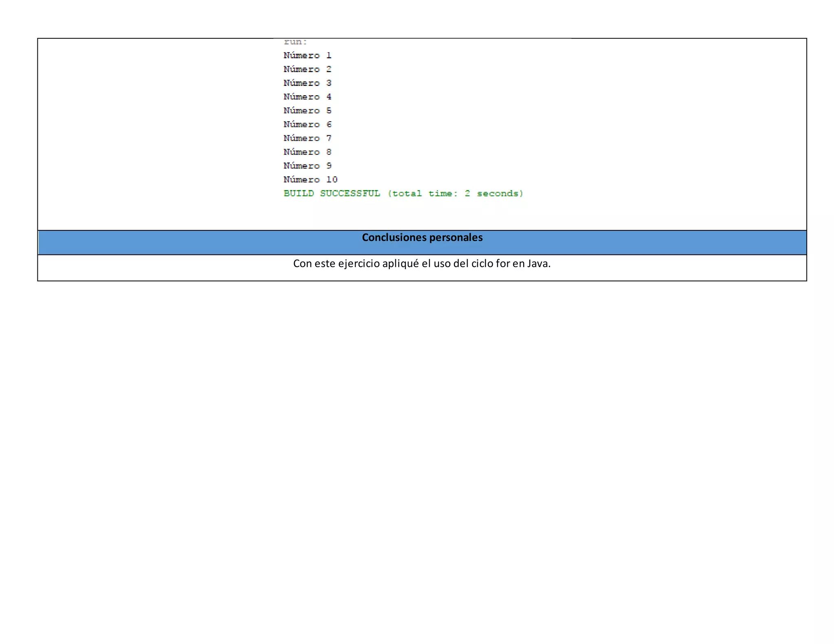The height and width of the screenshot is (644, 834).
Task: Click the 'Número 2' output line
Action: point(307,69)
